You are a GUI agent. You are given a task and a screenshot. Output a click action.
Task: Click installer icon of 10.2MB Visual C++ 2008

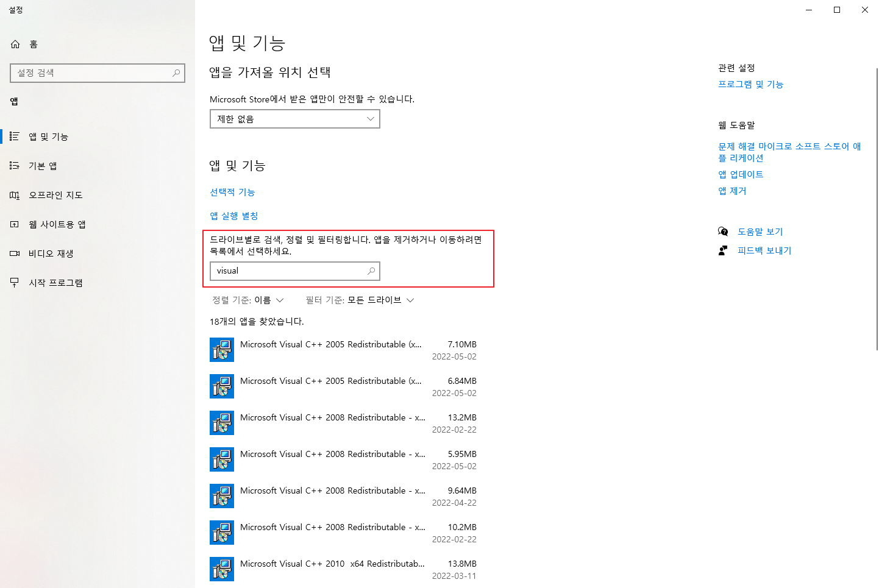click(x=222, y=533)
